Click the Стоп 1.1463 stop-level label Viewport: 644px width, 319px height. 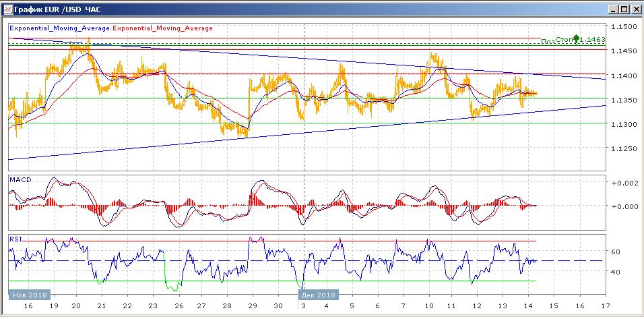coord(580,40)
